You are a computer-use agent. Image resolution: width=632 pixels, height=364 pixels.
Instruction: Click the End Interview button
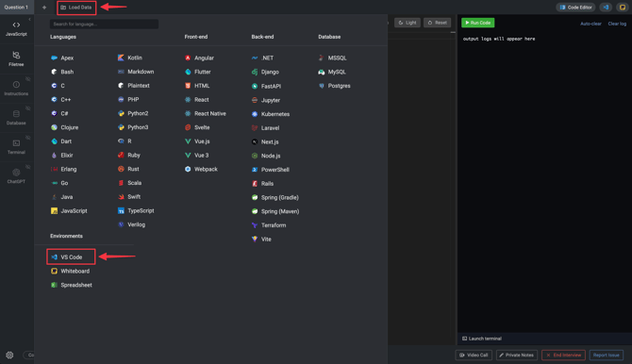563,356
